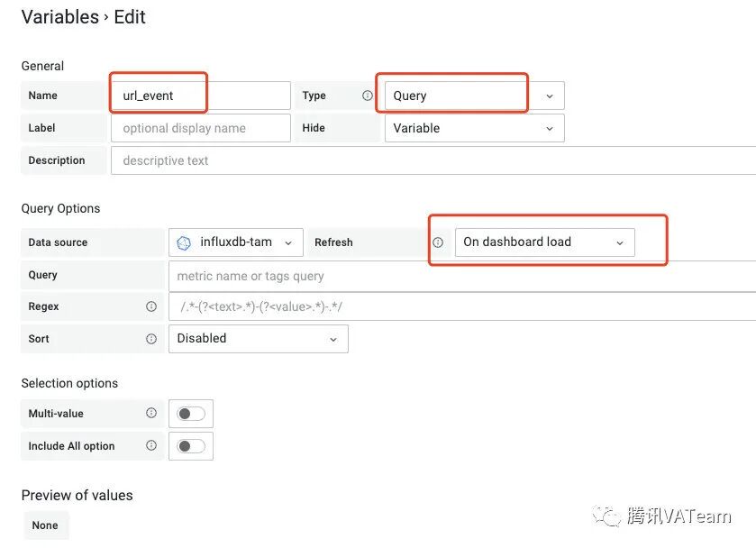Click the info icon beside Refresh

pyautogui.click(x=438, y=242)
